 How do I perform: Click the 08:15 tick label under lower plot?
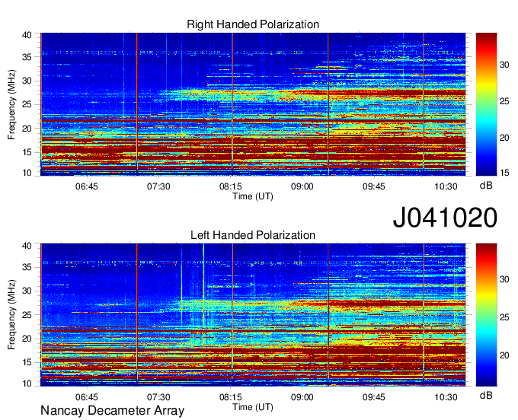pyautogui.click(x=231, y=397)
